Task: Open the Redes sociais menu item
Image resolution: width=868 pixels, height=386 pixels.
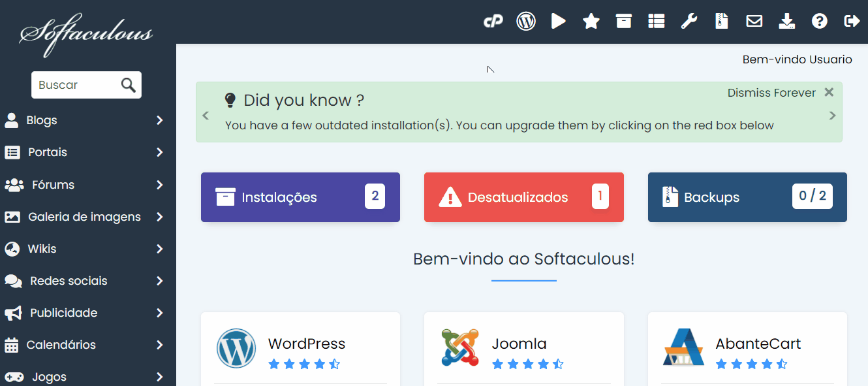Action: (88, 281)
